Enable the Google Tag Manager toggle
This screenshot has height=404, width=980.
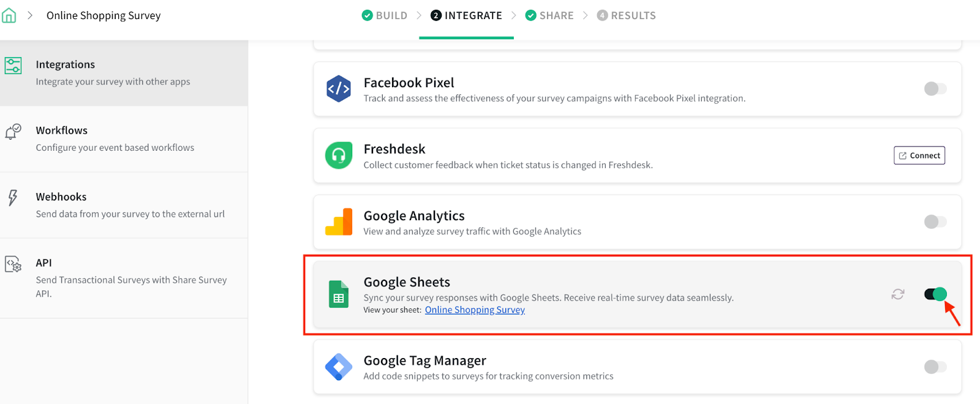(x=935, y=367)
